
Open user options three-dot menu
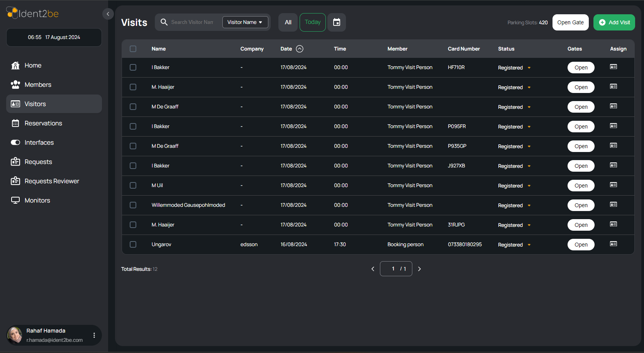click(x=94, y=335)
